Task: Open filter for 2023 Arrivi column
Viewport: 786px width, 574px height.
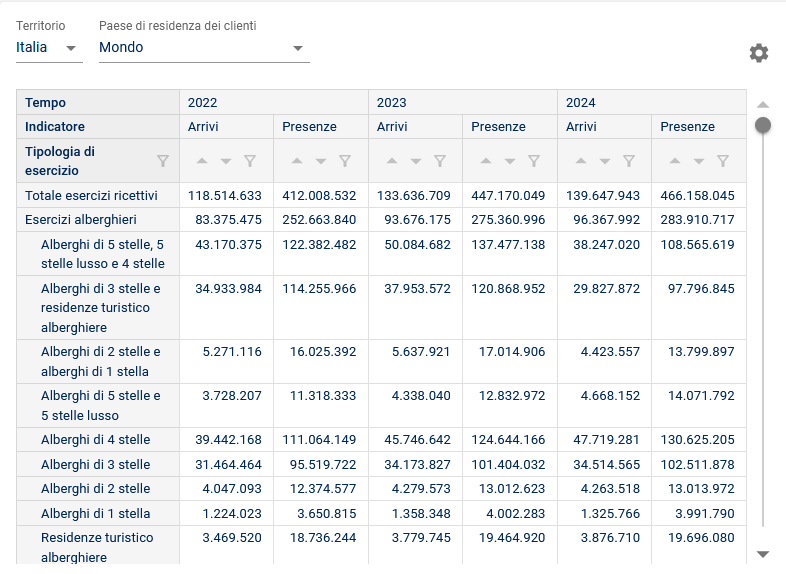Action: pos(440,161)
